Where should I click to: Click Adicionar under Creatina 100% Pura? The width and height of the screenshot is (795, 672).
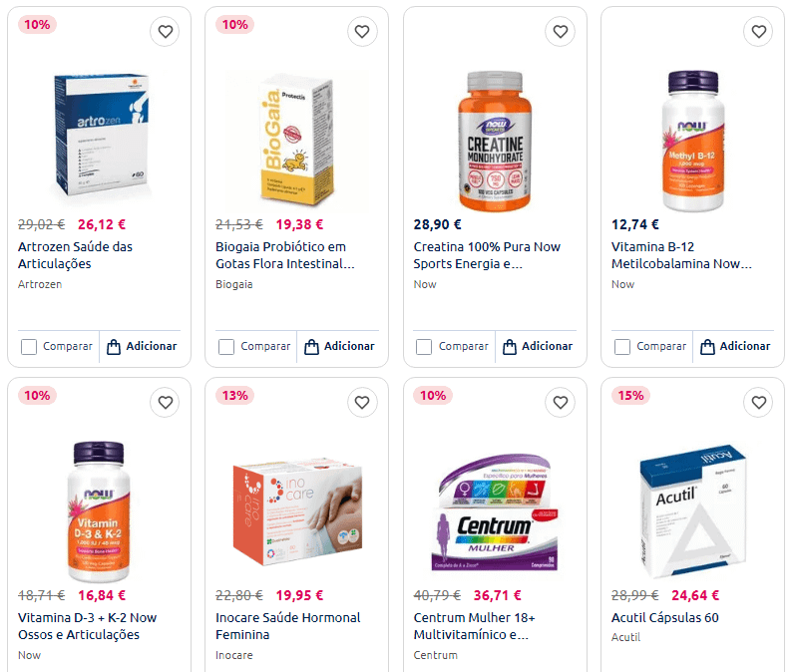pyautogui.click(x=537, y=347)
